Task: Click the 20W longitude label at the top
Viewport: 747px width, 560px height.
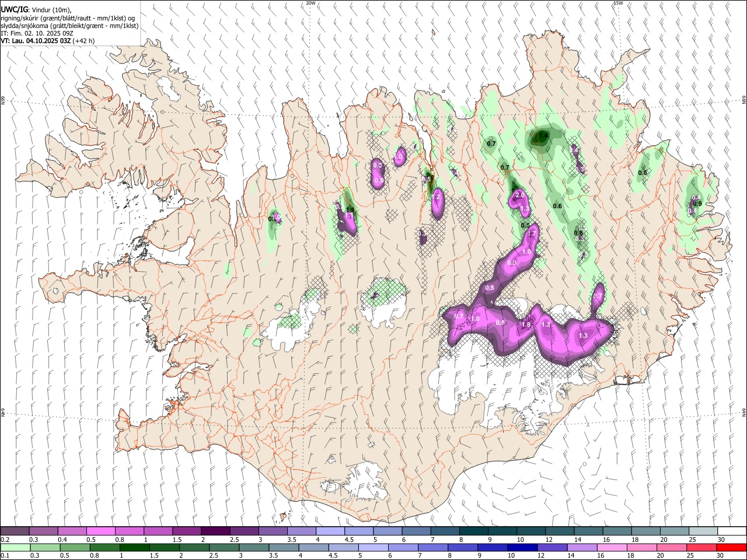Action: (x=310, y=3)
